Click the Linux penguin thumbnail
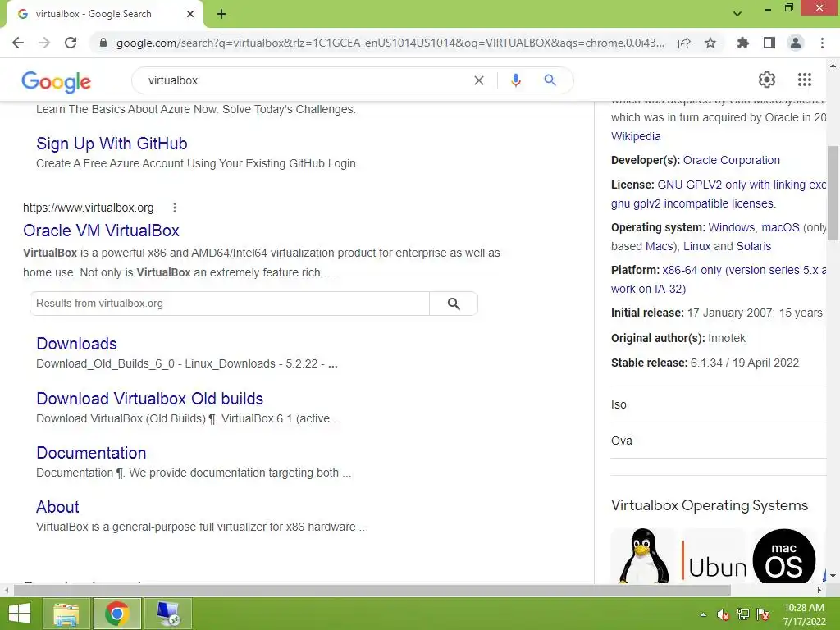 [x=643, y=555]
